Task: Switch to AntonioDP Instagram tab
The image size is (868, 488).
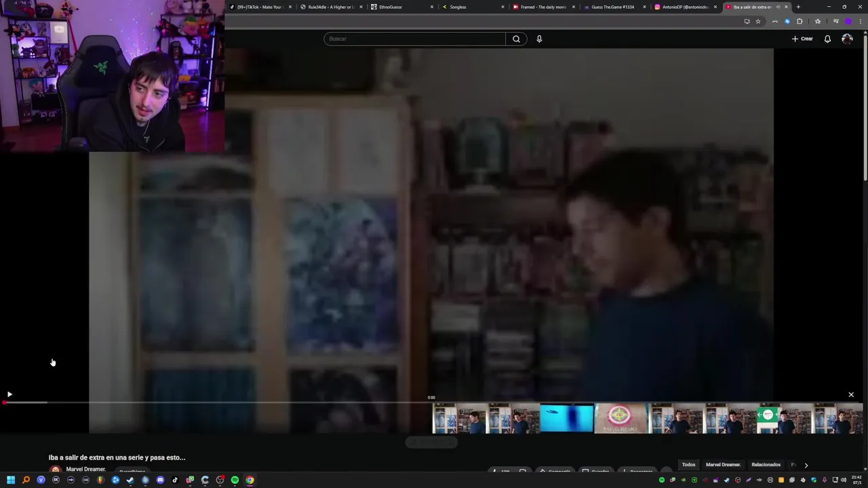Action: pyautogui.click(x=685, y=7)
